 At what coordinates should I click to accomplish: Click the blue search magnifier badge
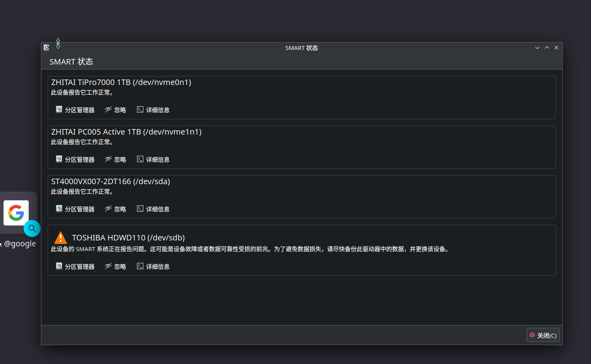coord(32,228)
